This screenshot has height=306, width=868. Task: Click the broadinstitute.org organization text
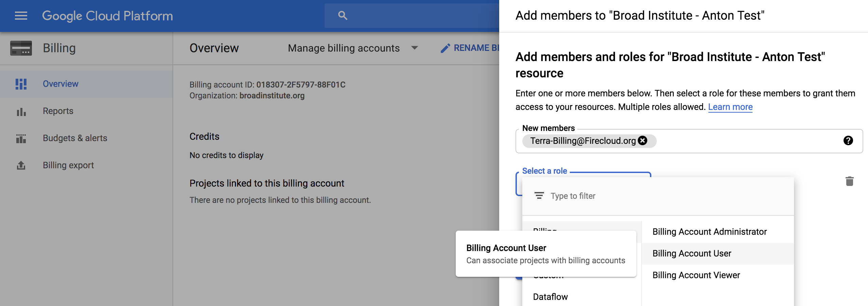pyautogui.click(x=272, y=96)
